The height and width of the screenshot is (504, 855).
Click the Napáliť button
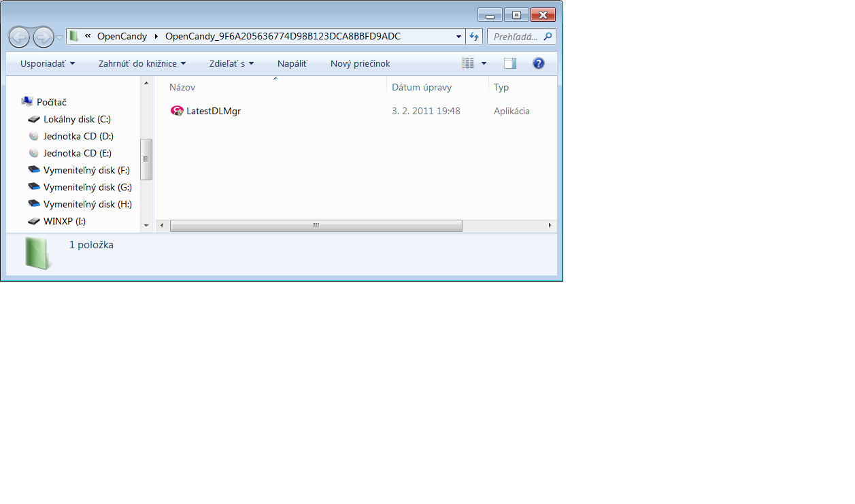click(x=292, y=63)
